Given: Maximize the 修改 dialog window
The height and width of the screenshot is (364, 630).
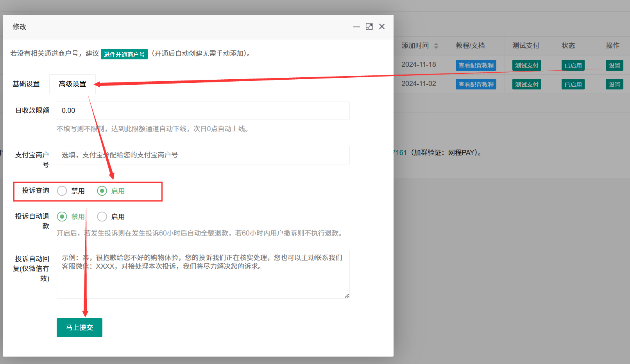Looking at the screenshot, I should 369,27.
